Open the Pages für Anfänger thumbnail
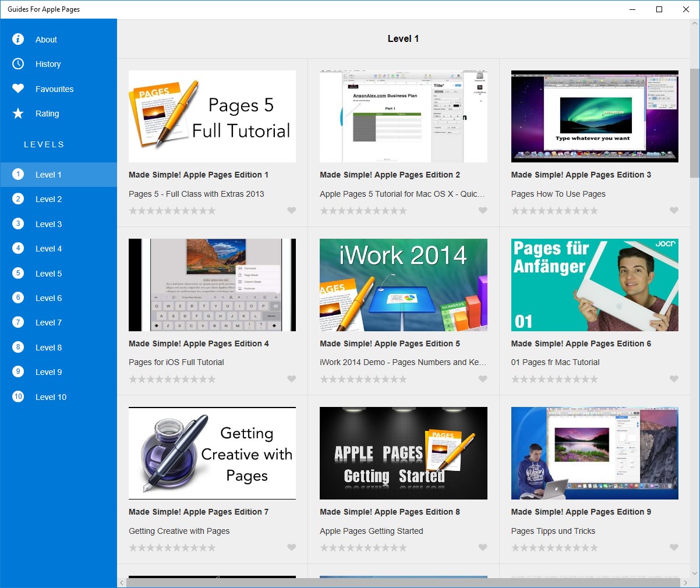 pos(595,285)
